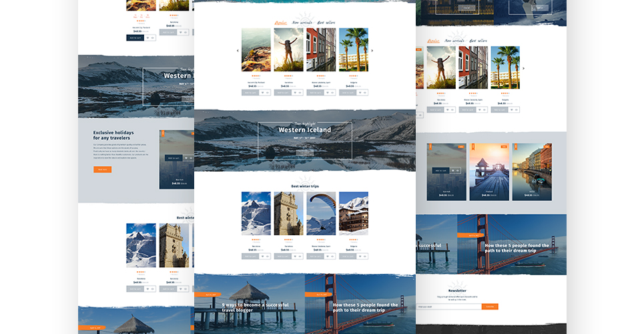The height and width of the screenshot is (334, 644).
Task: Open snowy mountain image in left mockup
Action: pyautogui.click(x=141, y=246)
